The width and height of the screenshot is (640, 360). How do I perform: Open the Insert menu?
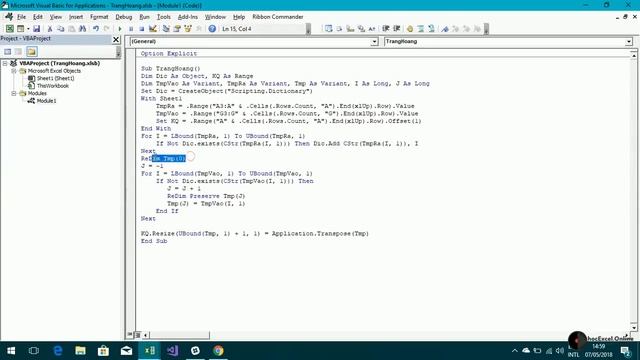pyautogui.click(x=76, y=17)
